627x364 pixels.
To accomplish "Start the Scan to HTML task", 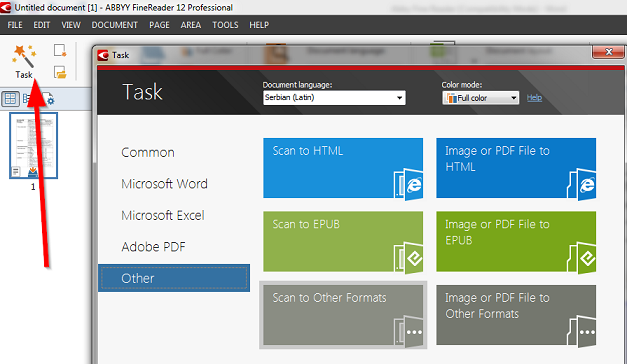I will (x=343, y=168).
